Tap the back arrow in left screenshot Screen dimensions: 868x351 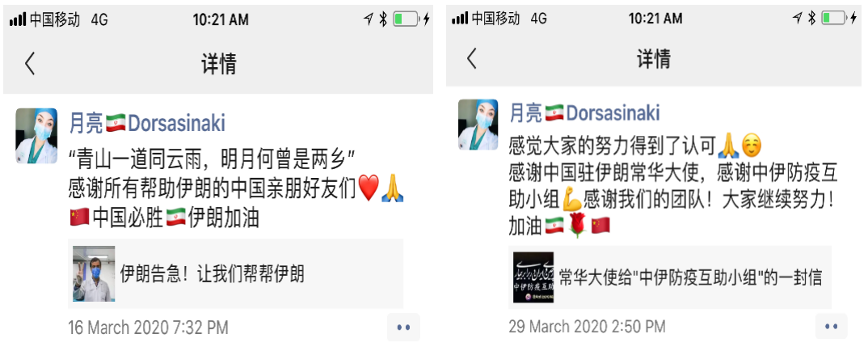point(30,64)
